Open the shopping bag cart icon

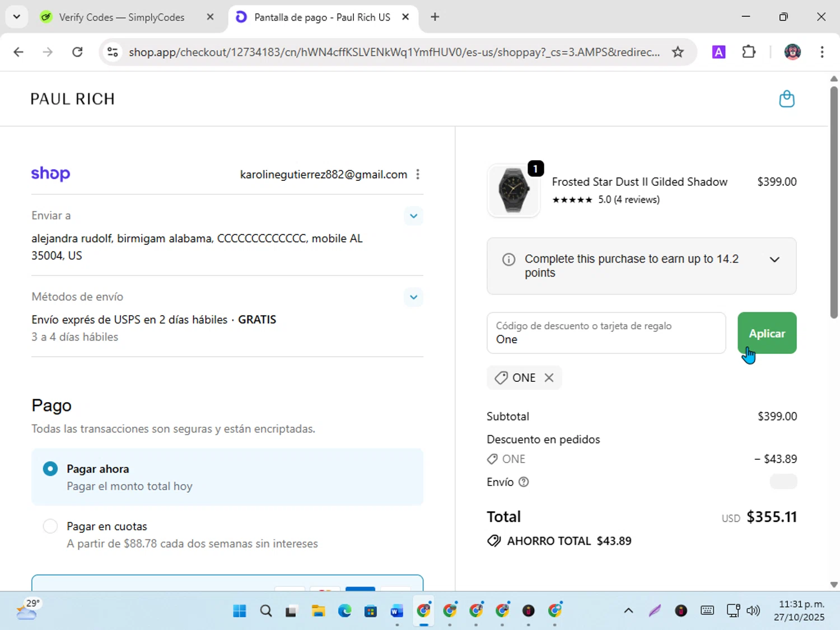pos(787,99)
